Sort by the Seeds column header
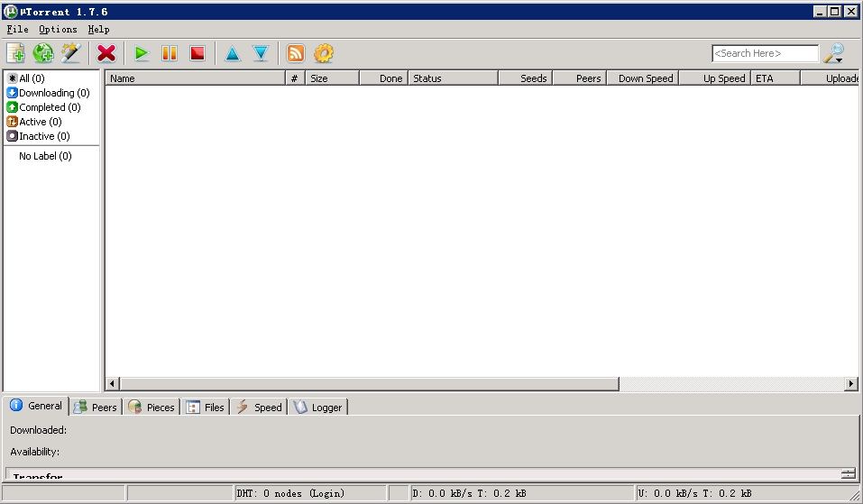 pos(525,78)
